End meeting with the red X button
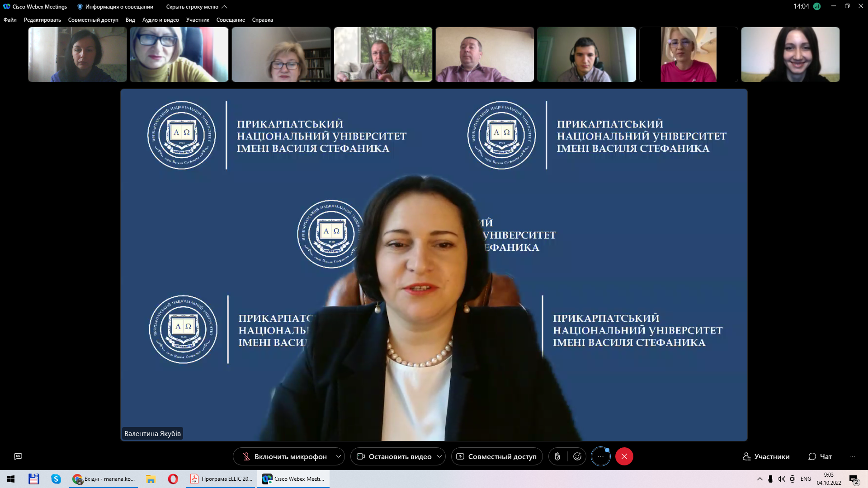 (624, 456)
